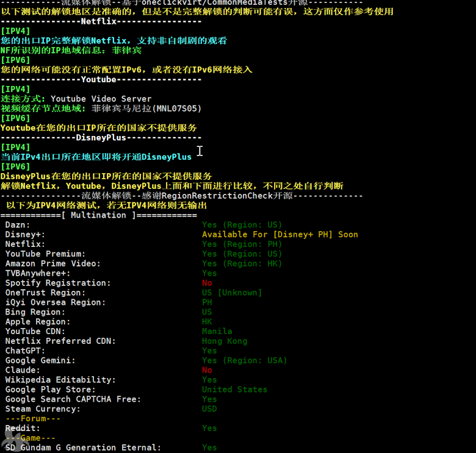The width and height of the screenshot is (476, 453).
Task: Click the 'Reddit:' label
Action: click(23, 429)
